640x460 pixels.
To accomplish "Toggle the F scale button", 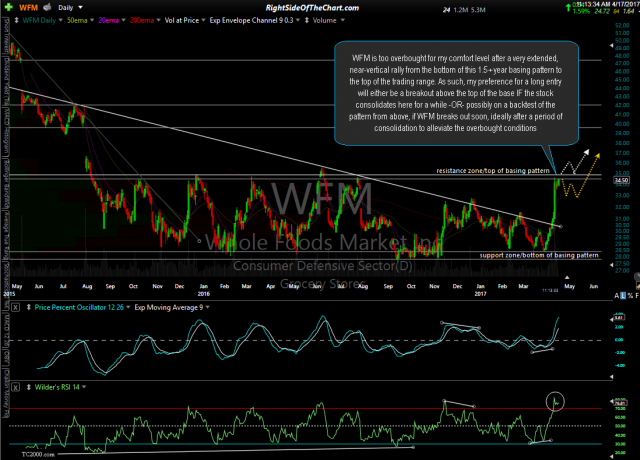I will [x=637, y=296].
